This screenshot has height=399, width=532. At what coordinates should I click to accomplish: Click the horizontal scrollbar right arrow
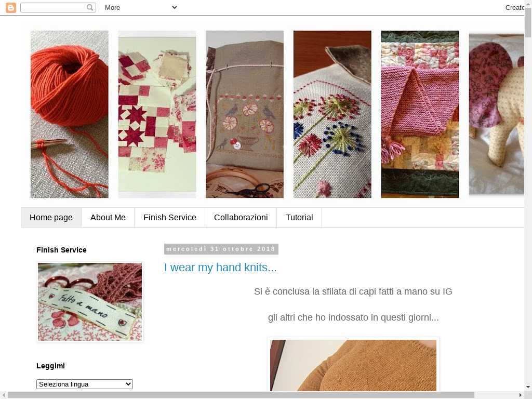pos(521,395)
